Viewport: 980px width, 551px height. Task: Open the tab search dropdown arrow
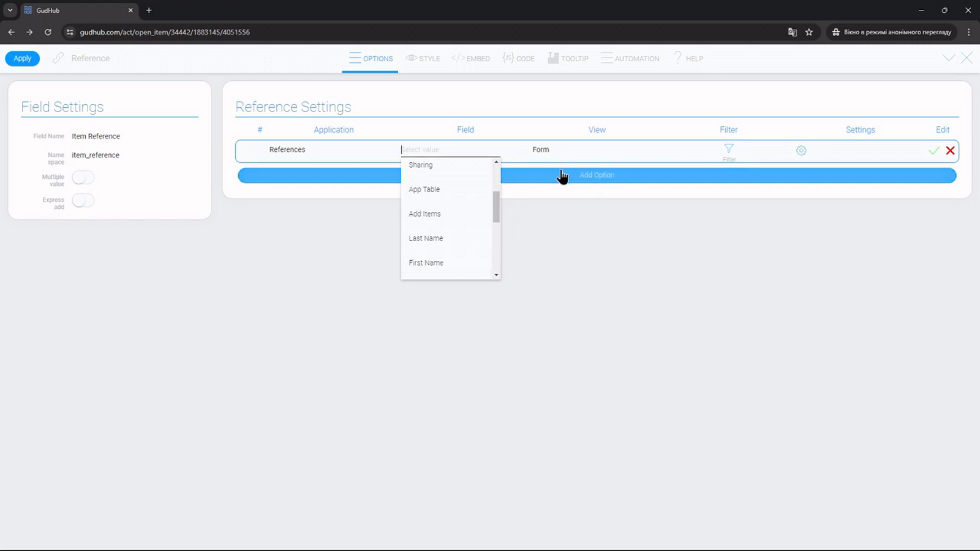pos(10,10)
